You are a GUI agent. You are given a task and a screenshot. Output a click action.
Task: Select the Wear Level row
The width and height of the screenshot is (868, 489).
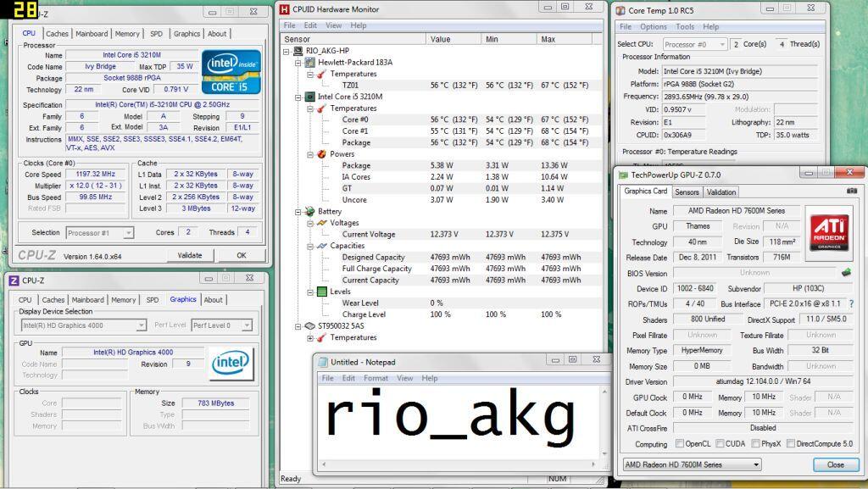click(x=442, y=303)
